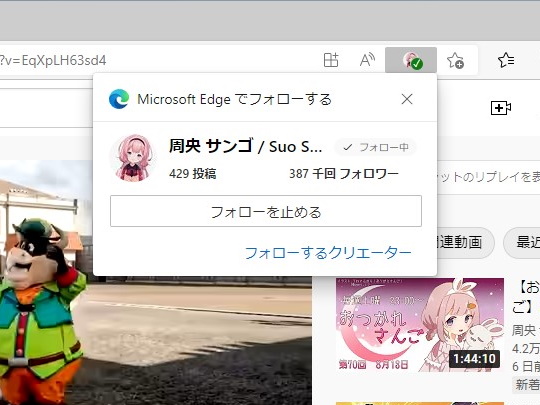This screenshot has width=540, height=405.
Task: Click the Microsoft Edge logo in popup
Action: 119,99
